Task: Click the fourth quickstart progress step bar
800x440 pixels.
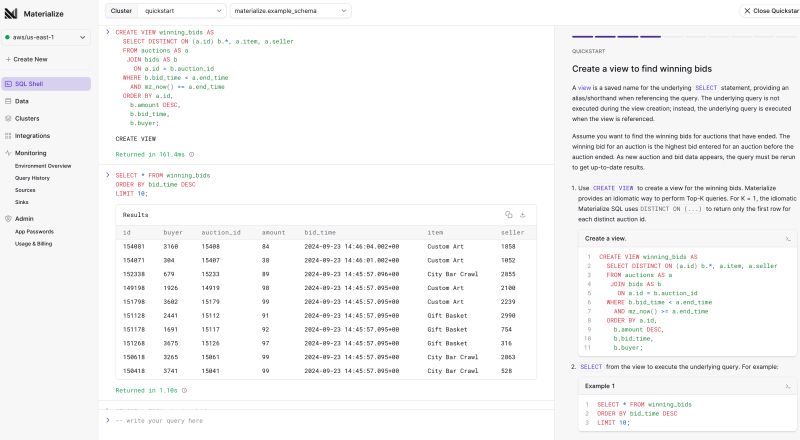Action: pos(651,37)
